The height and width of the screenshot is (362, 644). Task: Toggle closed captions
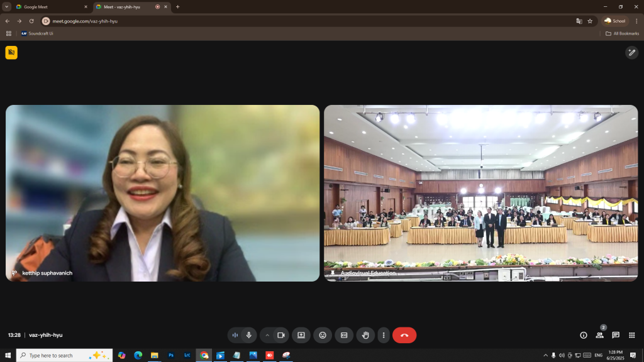tap(344, 335)
